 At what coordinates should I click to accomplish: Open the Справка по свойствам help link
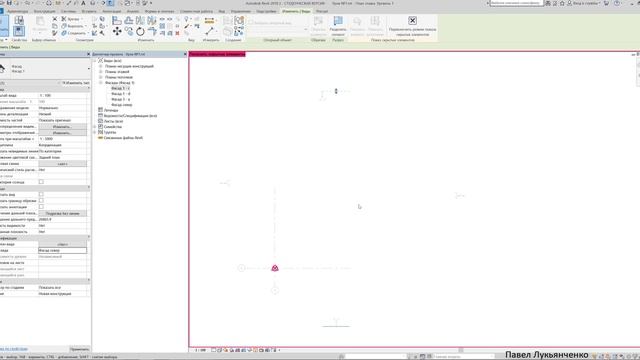14,349
